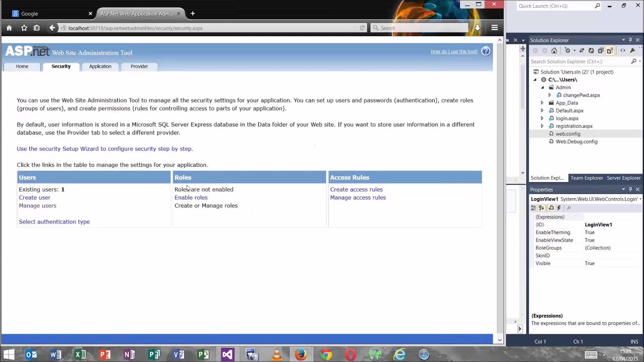Viewport: 644px width, 362px height.
Task: Open the Properties window options dropdown
Action: tap(623, 190)
